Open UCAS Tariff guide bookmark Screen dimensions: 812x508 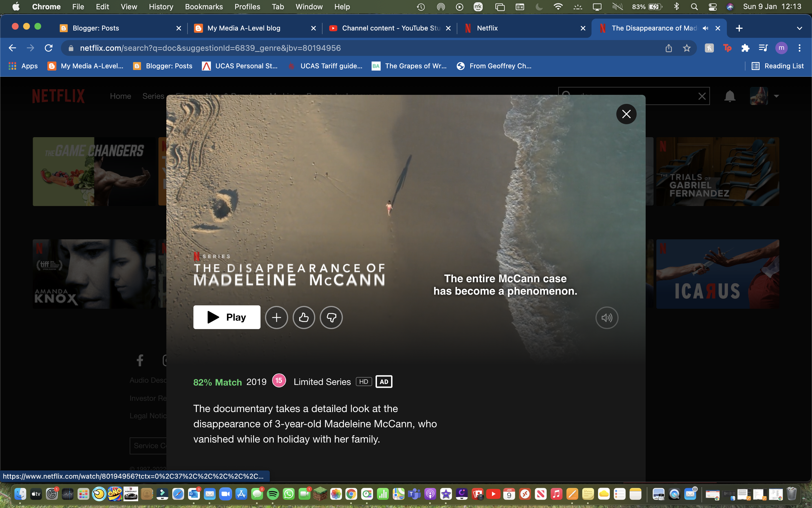tap(325, 66)
